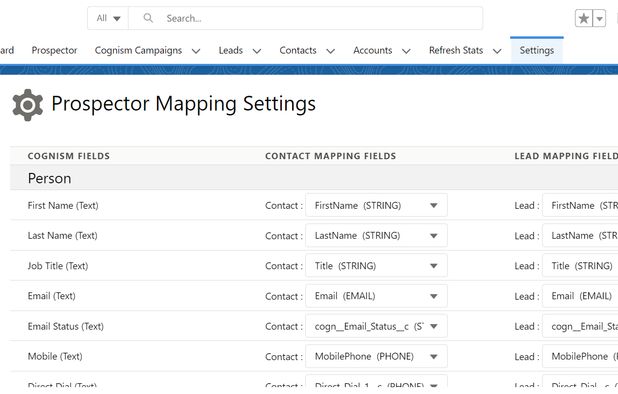Click the LEAD MAPPING FIELDS column header
Image resolution: width=618 pixels, height=394 pixels.
pyautogui.click(x=566, y=156)
